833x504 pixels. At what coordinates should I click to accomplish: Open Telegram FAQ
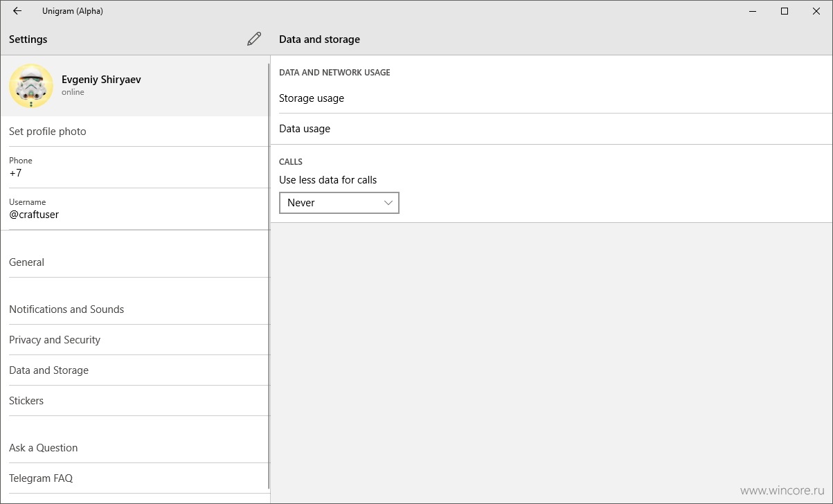[x=135, y=478]
